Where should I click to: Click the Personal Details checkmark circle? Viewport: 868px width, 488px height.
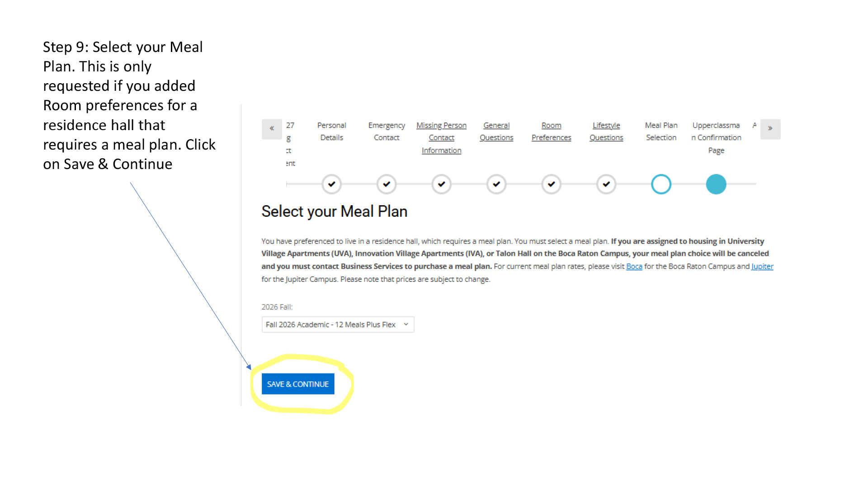tap(331, 184)
